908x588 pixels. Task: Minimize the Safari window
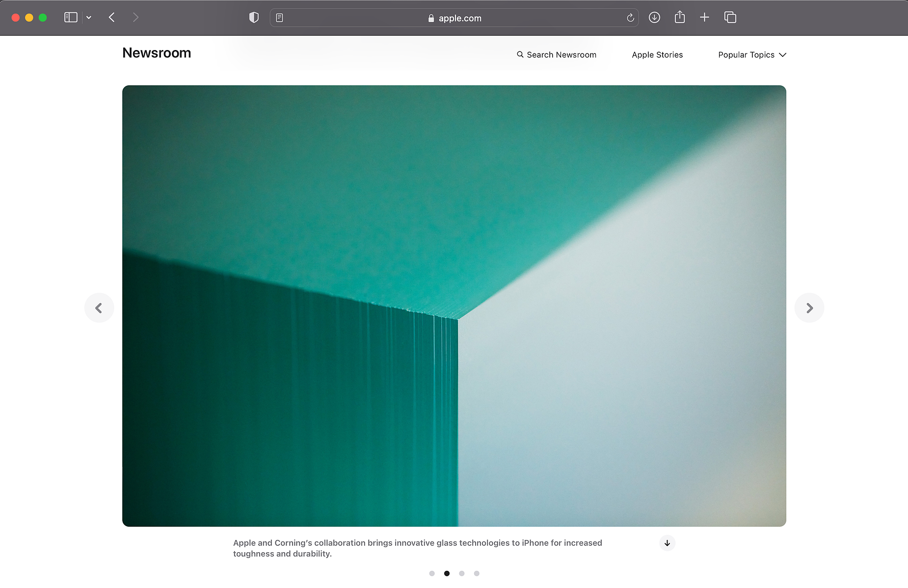point(29,18)
